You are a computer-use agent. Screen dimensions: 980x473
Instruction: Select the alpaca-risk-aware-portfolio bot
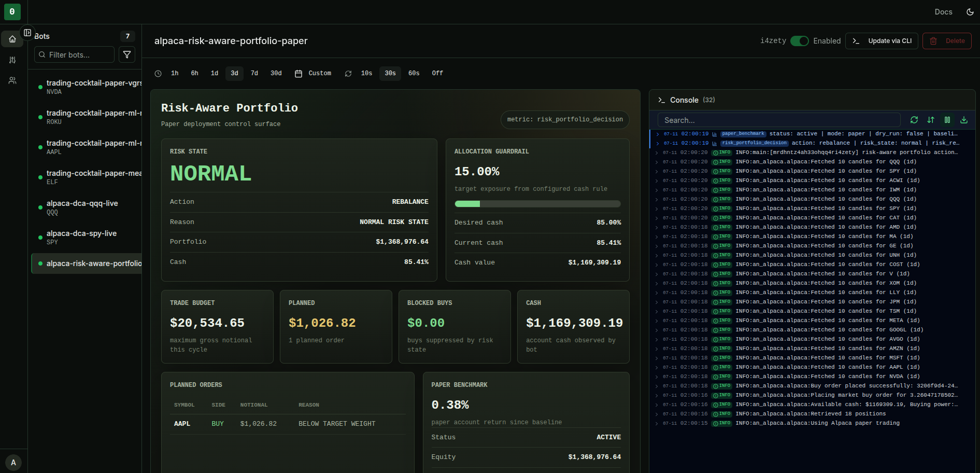point(87,263)
